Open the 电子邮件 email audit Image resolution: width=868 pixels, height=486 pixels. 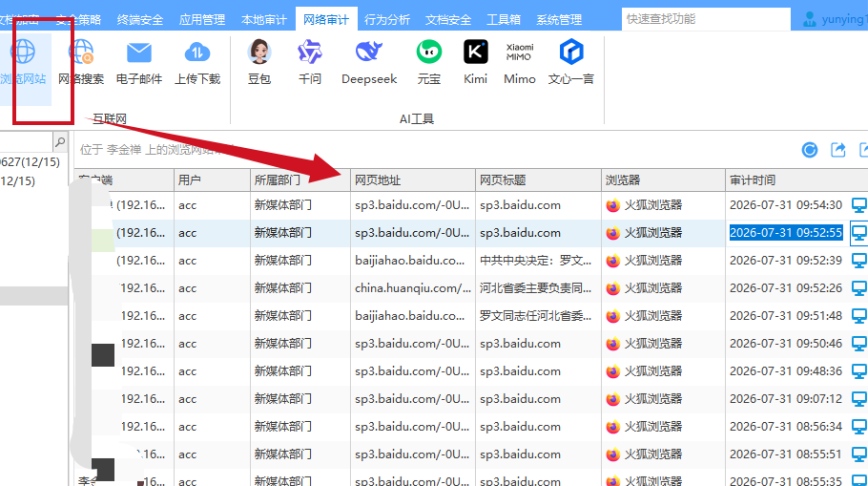pos(139,63)
